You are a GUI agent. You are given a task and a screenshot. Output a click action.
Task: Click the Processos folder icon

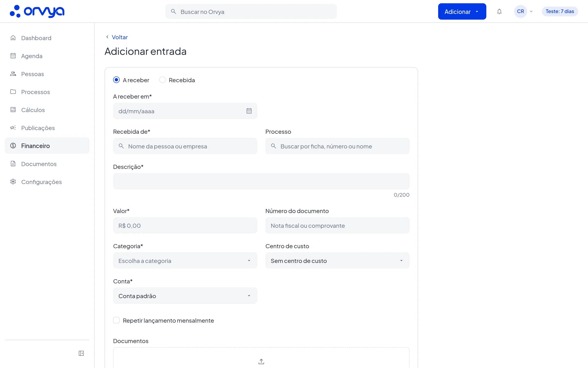click(x=13, y=92)
